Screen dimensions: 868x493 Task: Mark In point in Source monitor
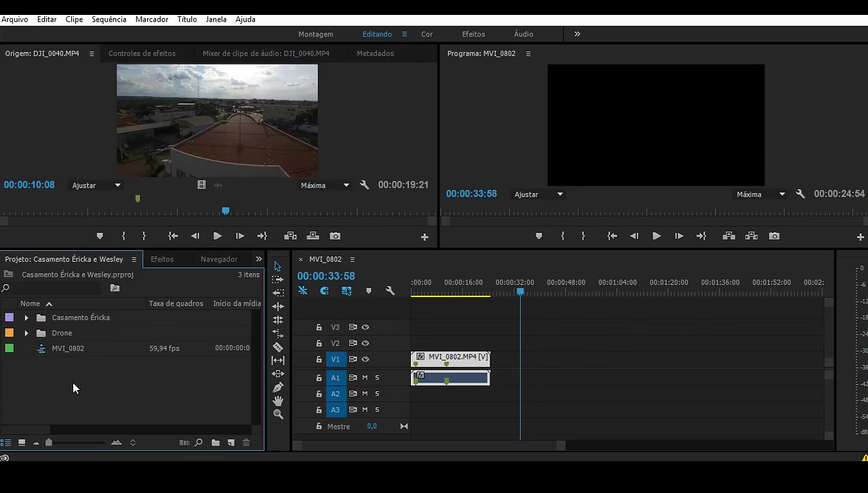(x=123, y=236)
